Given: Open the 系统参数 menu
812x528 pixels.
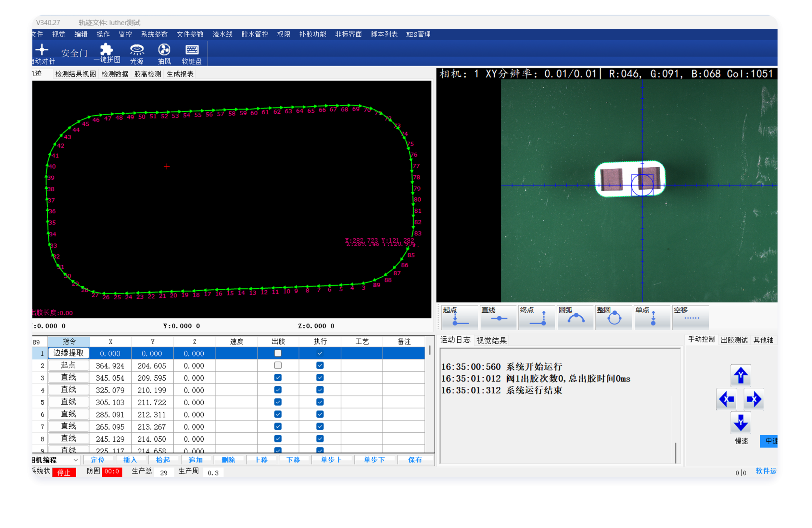Looking at the screenshot, I should (x=154, y=34).
